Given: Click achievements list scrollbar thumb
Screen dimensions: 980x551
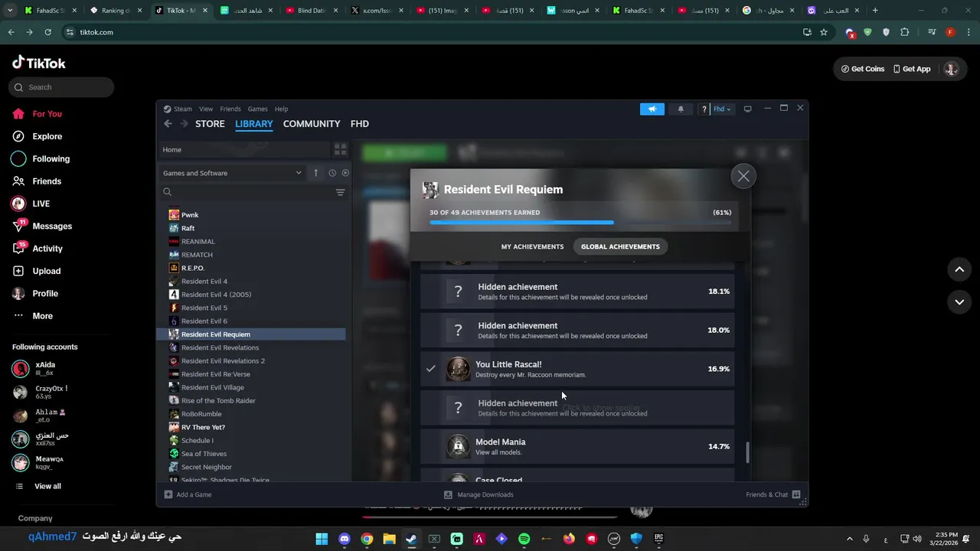Looking at the screenshot, I should (x=747, y=452).
